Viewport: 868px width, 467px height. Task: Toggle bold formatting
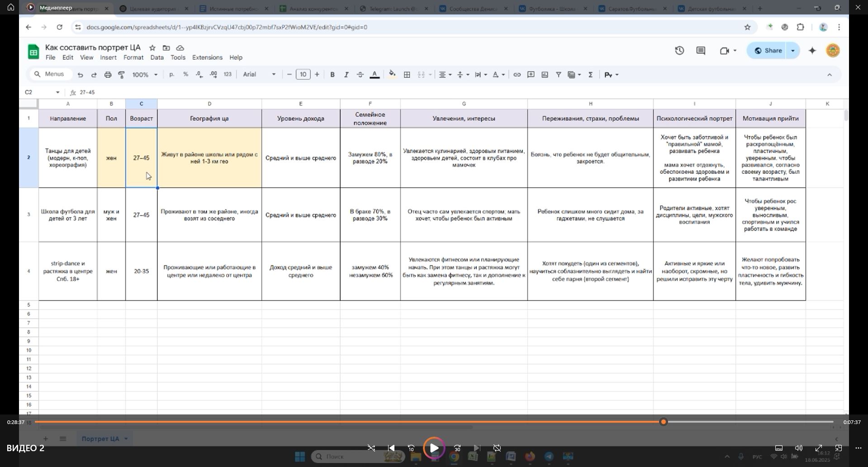[x=332, y=75]
